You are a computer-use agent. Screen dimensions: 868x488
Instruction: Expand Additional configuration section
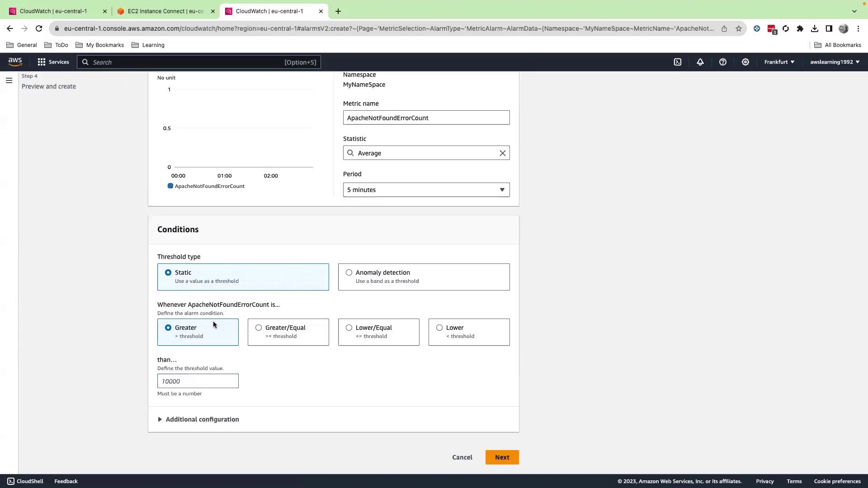(x=198, y=419)
